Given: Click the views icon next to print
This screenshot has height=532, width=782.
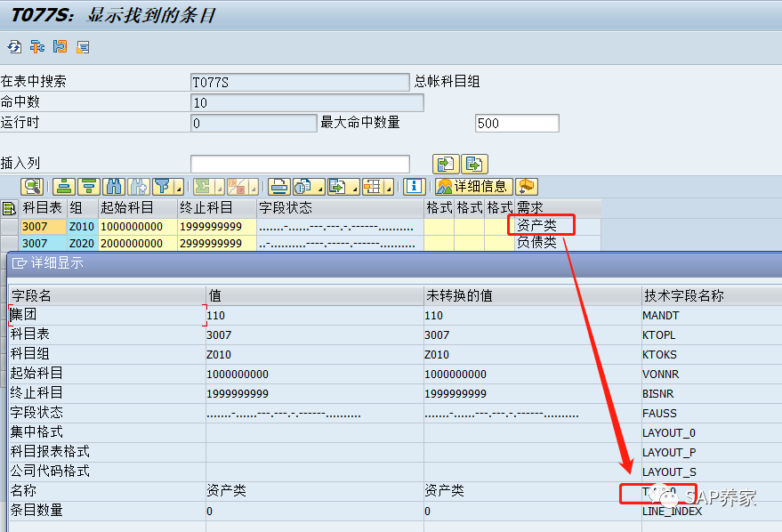Looking at the screenshot, I should click(x=303, y=187).
